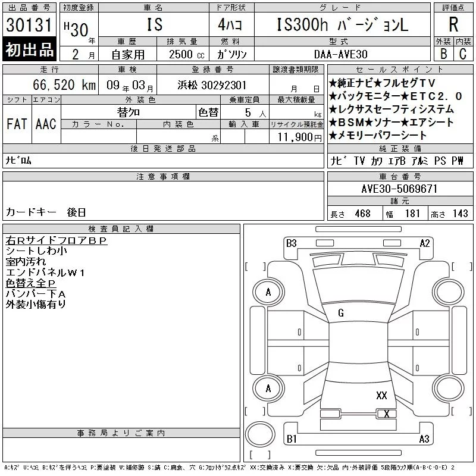Select the "事務局よりご案内" header
This screenshot has height=476, width=476.
point(121,433)
